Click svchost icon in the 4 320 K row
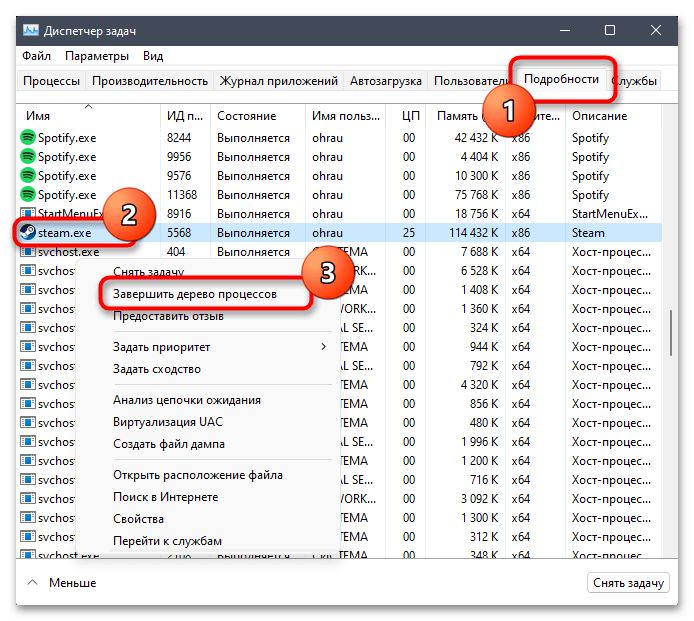The image size is (694, 621). coord(27,385)
